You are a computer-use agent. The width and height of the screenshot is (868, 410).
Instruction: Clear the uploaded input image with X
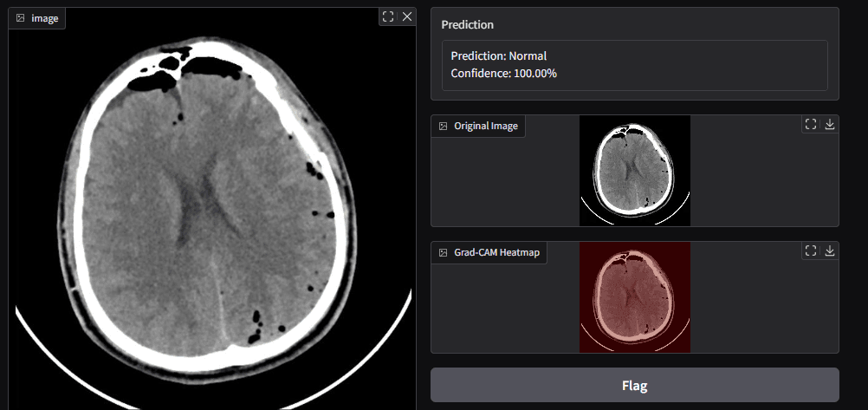407,16
